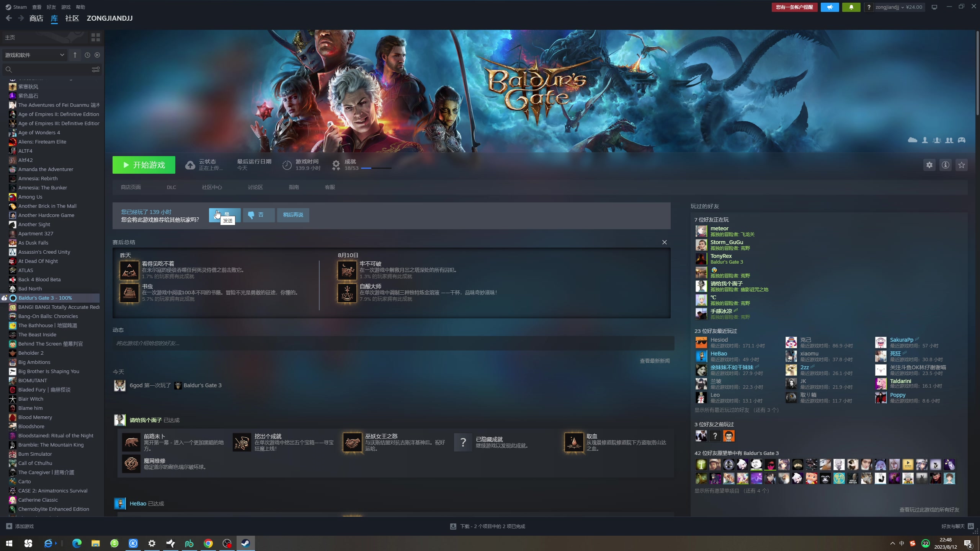Click 稍后再说 to decide later
This screenshot has height=551, width=980.
point(293,215)
